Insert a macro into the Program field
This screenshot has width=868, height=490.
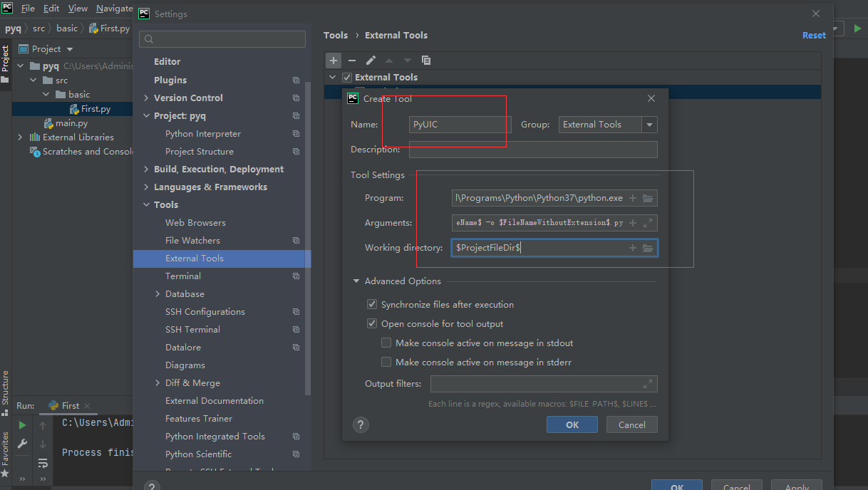[x=633, y=198]
